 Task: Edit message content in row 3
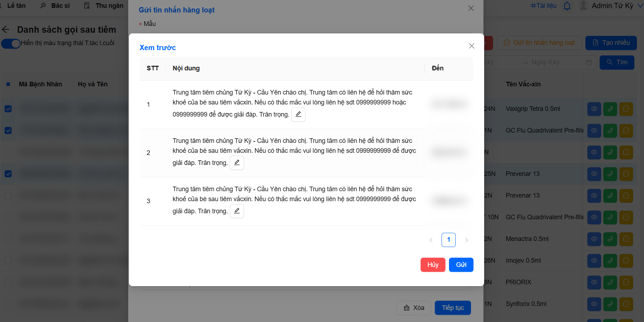pyautogui.click(x=237, y=211)
